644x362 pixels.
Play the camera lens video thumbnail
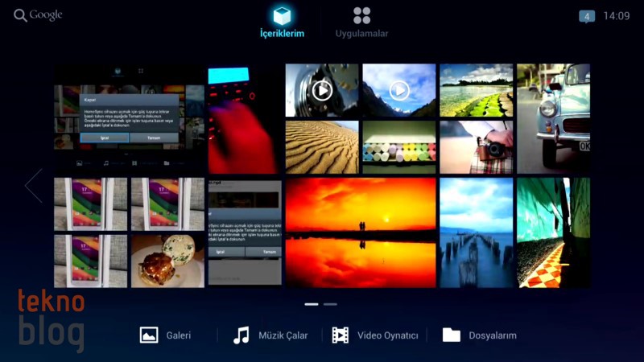322,90
